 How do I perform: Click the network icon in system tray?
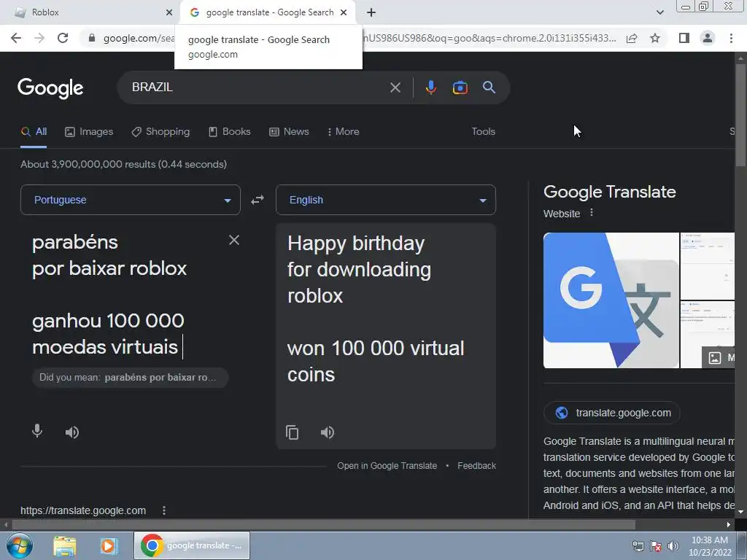pyautogui.click(x=638, y=546)
